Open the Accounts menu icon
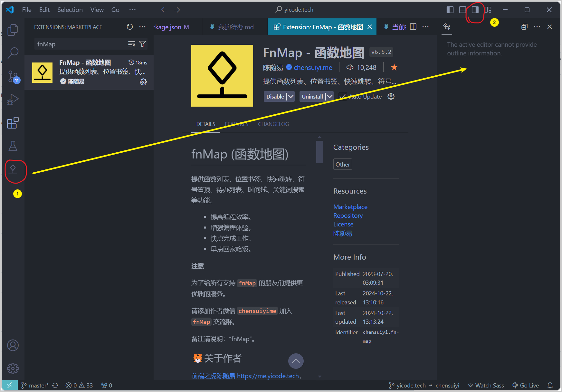Image resolution: width=562 pixels, height=392 pixels. pyautogui.click(x=13, y=345)
